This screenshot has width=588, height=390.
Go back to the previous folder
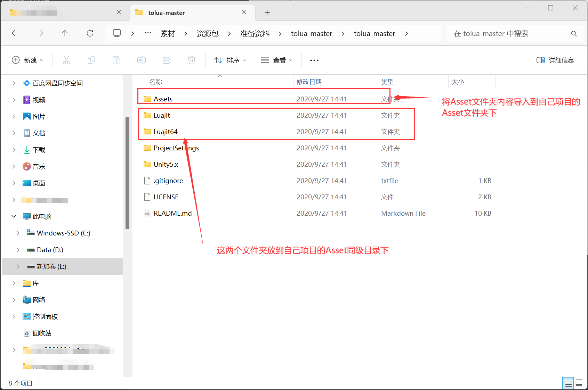15,33
